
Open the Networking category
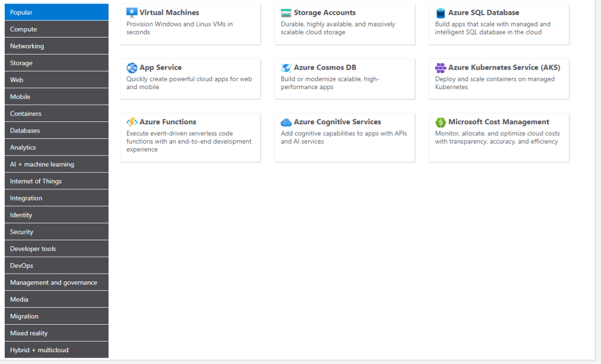pyautogui.click(x=57, y=46)
